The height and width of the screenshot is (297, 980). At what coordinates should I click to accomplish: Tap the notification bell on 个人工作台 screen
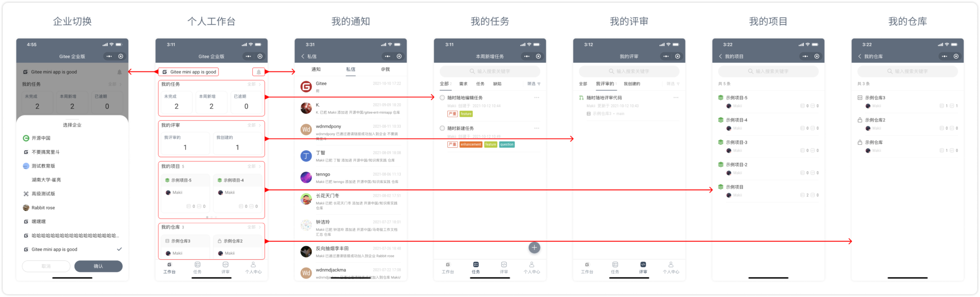[259, 72]
